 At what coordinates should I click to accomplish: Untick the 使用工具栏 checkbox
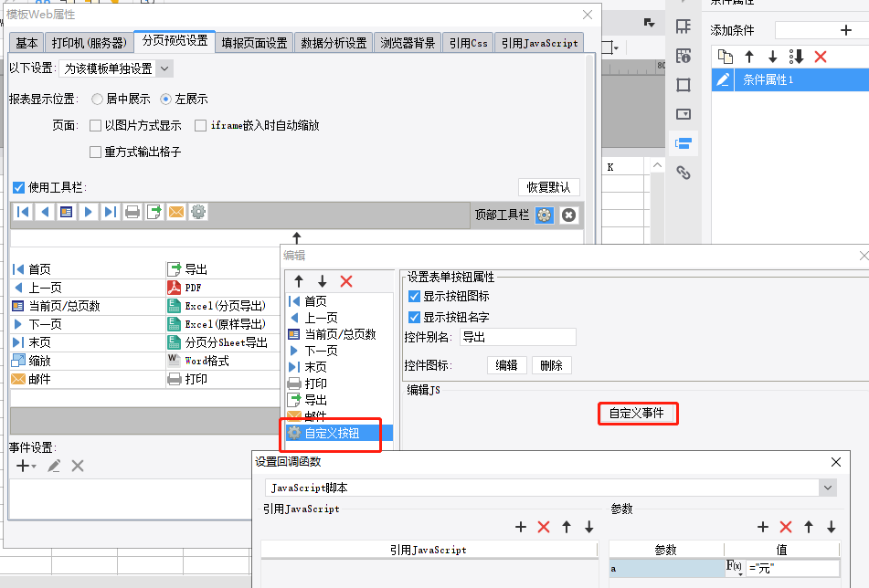click(18, 188)
